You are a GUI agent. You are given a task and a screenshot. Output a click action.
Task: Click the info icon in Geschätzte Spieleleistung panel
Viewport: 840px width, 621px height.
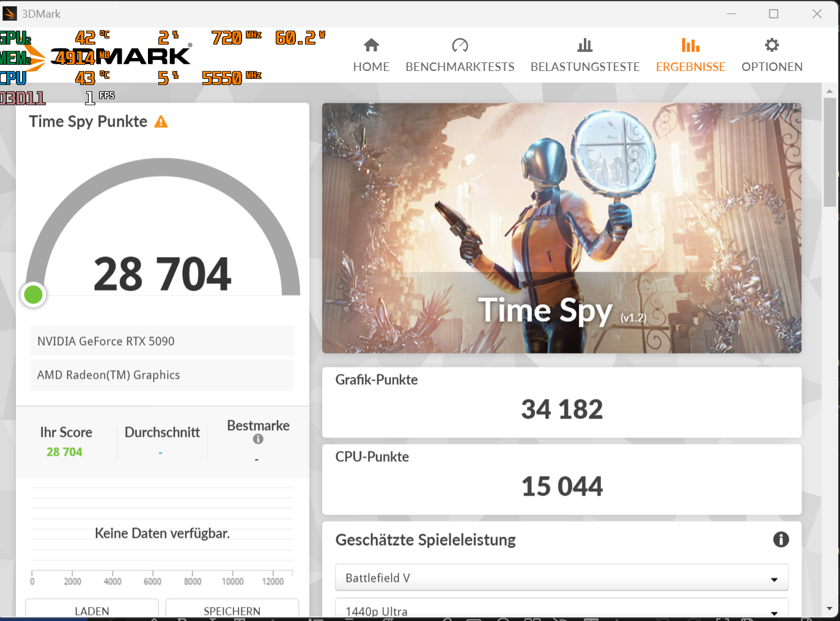point(781,539)
